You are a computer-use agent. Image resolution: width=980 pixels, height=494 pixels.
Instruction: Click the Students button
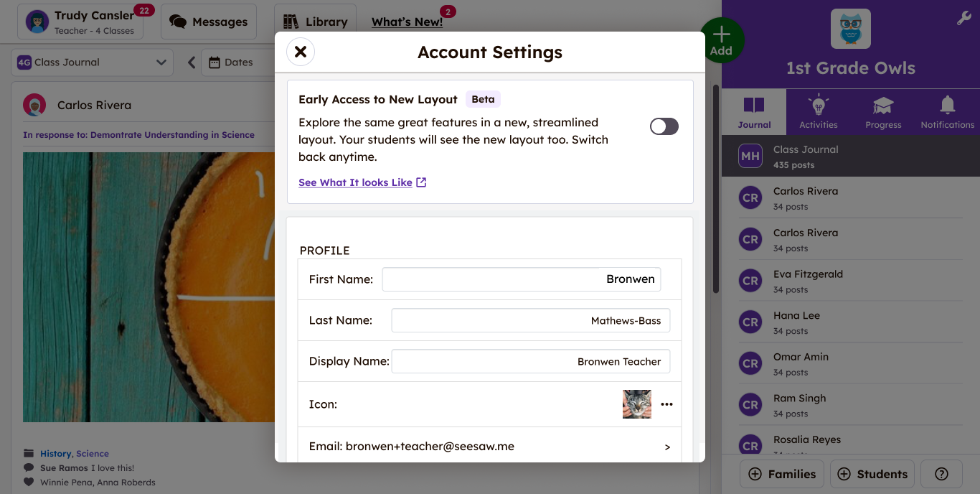point(872,474)
